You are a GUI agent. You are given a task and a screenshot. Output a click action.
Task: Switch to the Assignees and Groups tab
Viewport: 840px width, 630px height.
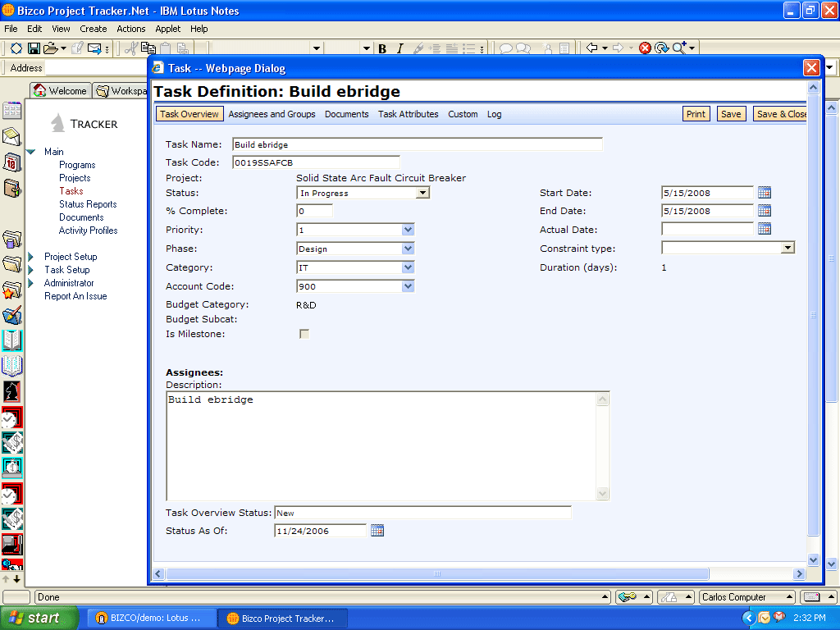pyautogui.click(x=272, y=114)
